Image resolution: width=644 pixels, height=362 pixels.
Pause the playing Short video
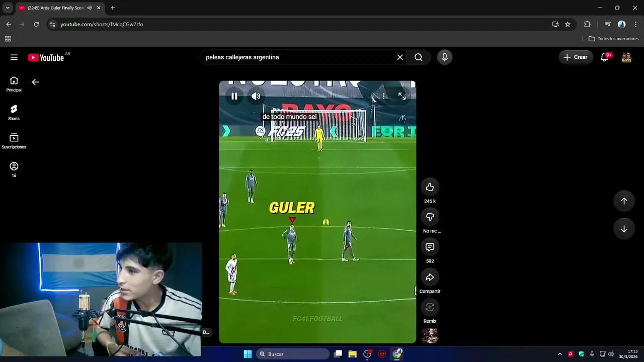pos(234,96)
